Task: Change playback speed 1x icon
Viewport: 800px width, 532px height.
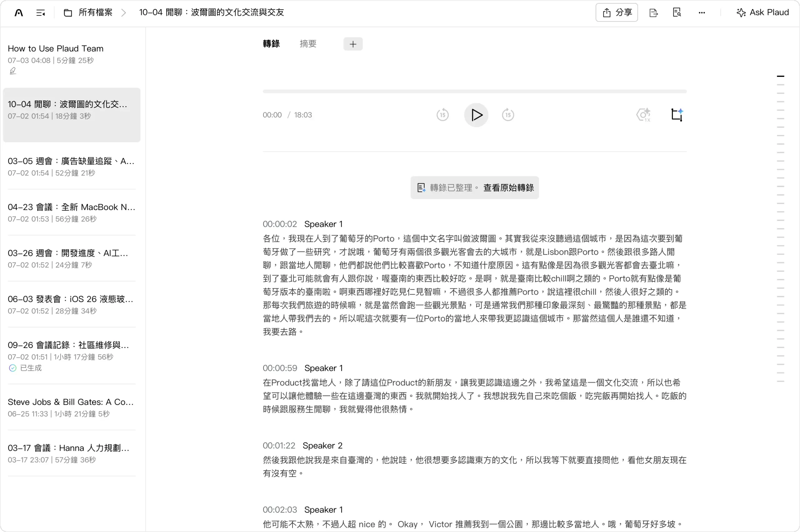Action: tap(643, 115)
